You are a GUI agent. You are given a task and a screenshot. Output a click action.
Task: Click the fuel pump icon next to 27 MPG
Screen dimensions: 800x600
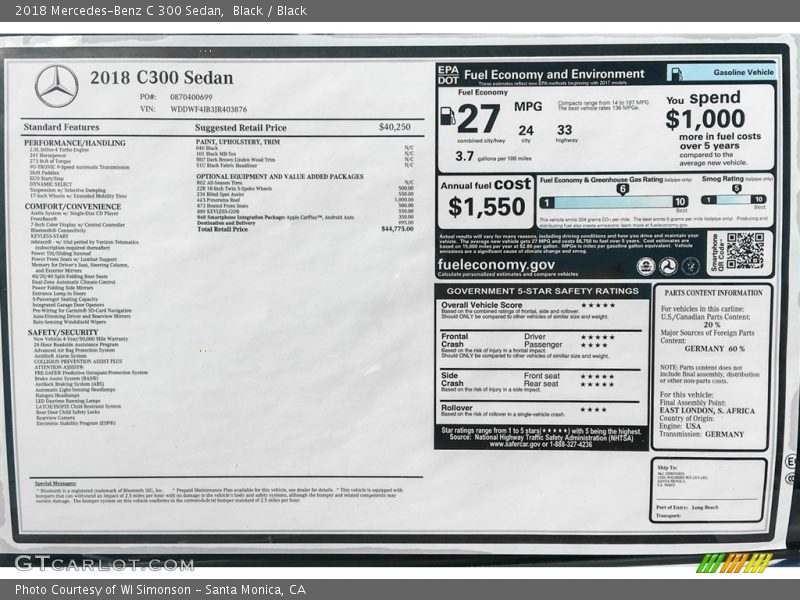(447, 116)
